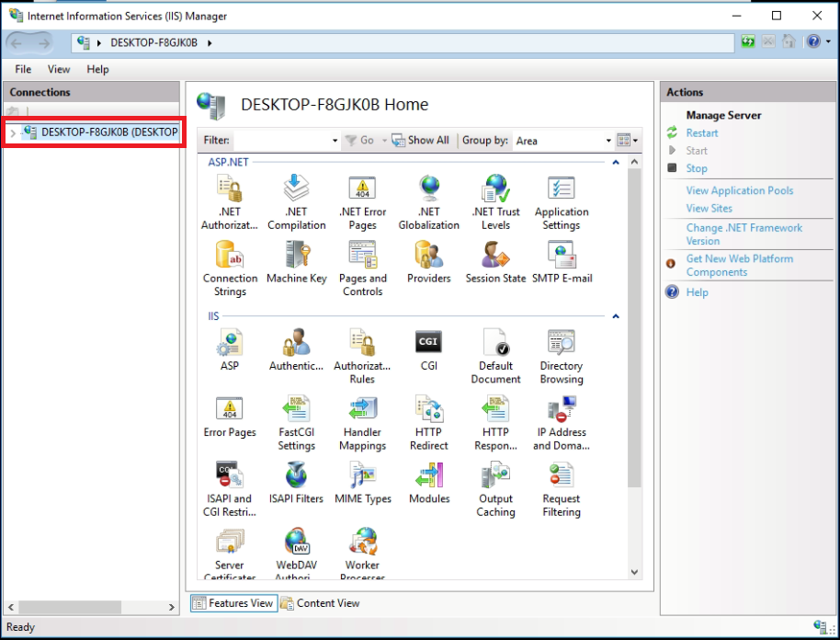The width and height of the screenshot is (840, 640).
Task: Restart the server from Actions pane
Action: click(702, 133)
